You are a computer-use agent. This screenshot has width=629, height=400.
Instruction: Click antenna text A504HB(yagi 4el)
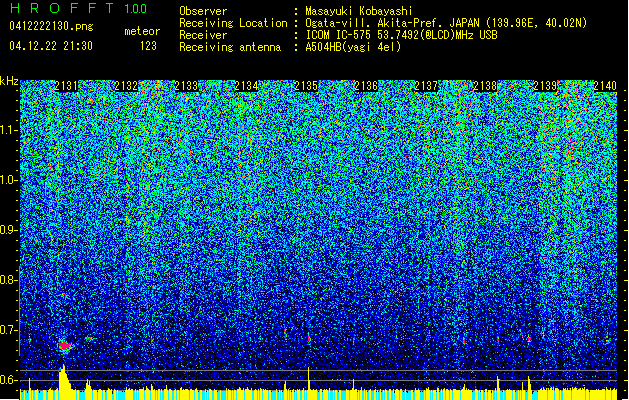pos(353,47)
